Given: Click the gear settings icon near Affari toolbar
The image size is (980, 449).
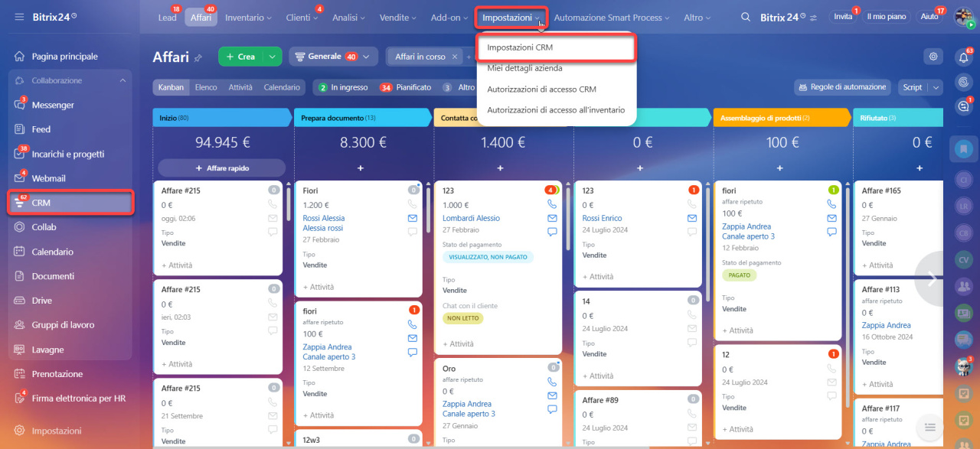Looking at the screenshot, I should [x=933, y=57].
